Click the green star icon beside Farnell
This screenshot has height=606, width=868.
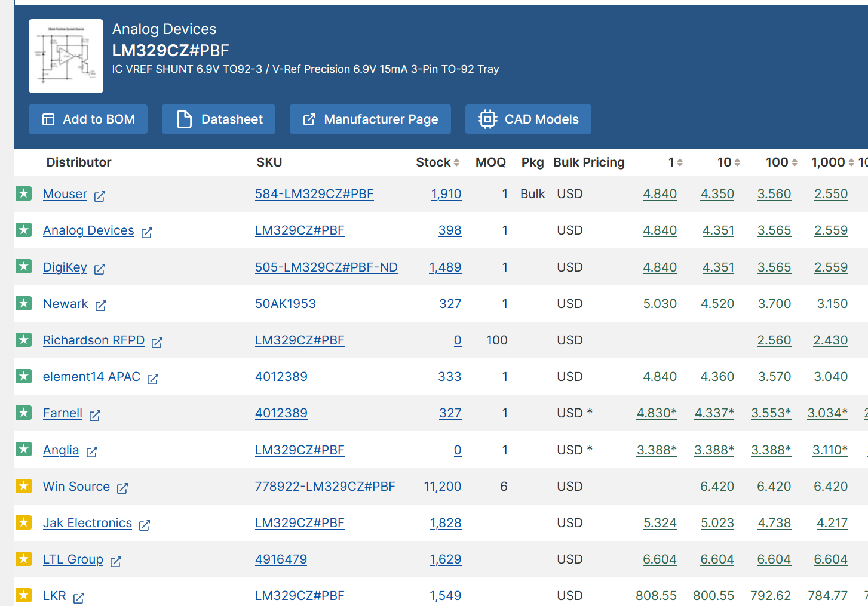(x=23, y=413)
